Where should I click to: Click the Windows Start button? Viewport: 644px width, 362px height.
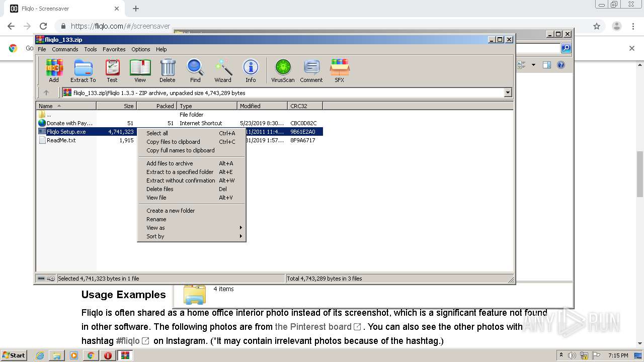pos(14,355)
